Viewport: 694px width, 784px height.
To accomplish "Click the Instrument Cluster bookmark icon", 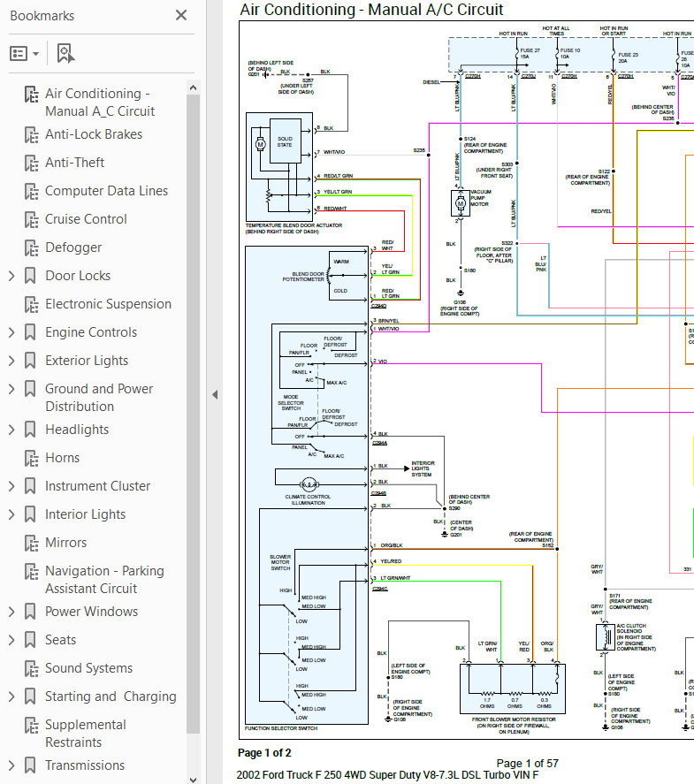I will point(30,486).
